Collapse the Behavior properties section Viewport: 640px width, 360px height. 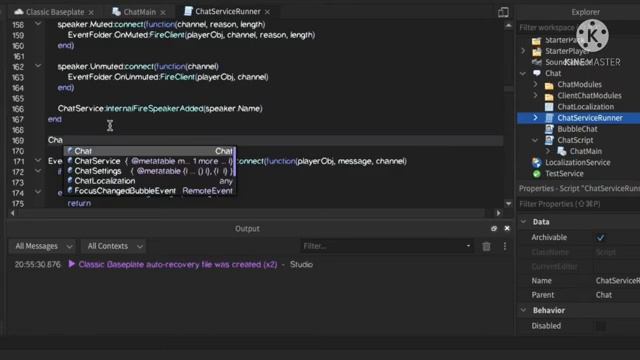523,310
